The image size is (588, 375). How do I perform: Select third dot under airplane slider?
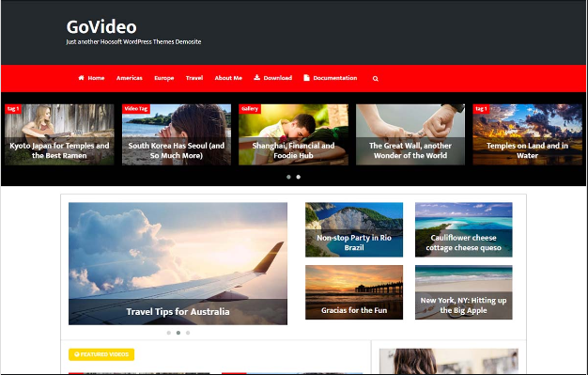pyautogui.click(x=188, y=333)
